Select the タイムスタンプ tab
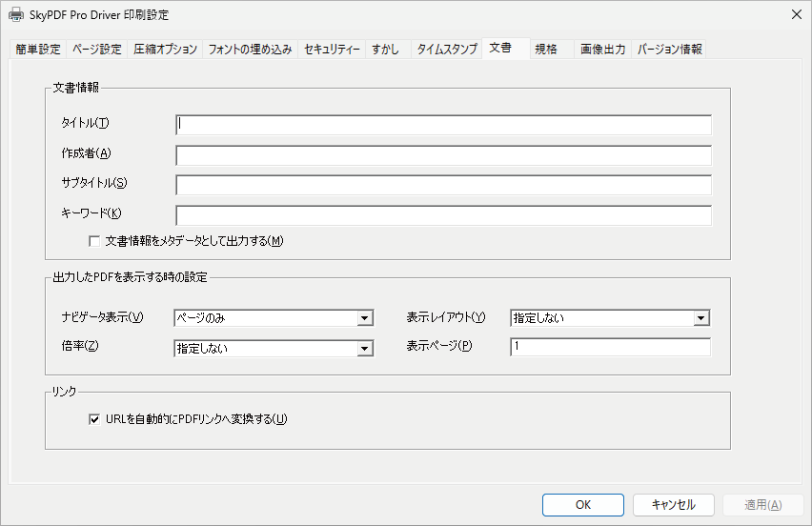Screen dimensions: 812x526 click(447, 50)
